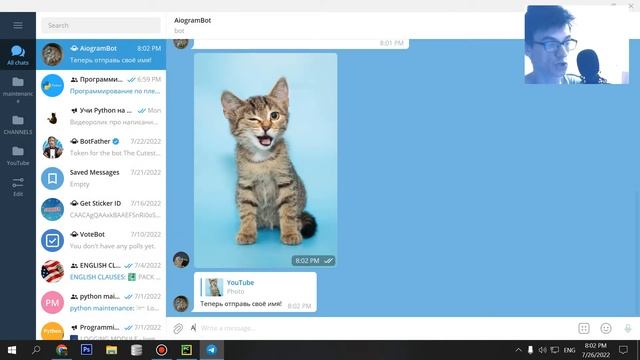Open the taskbar clock and date

pyautogui.click(x=596, y=350)
